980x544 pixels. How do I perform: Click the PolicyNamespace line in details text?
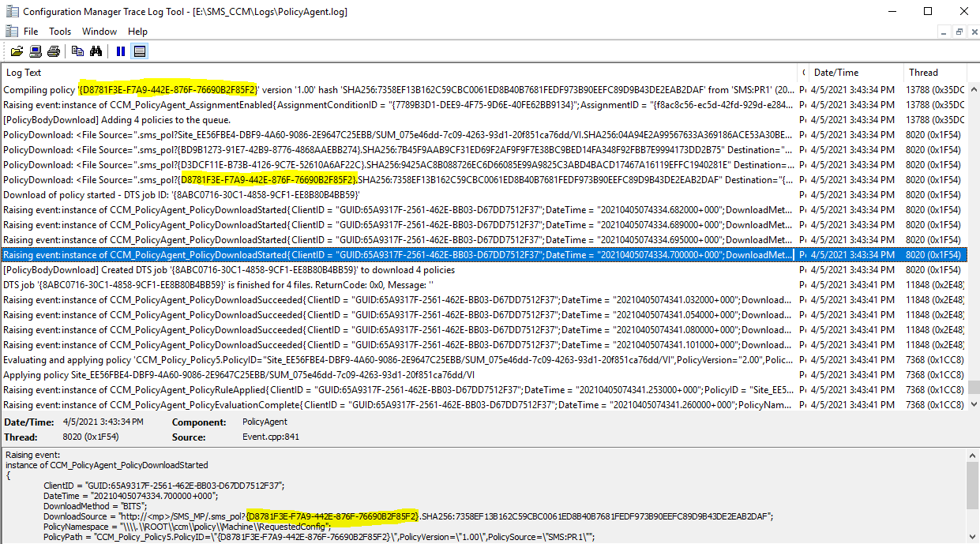point(187,527)
